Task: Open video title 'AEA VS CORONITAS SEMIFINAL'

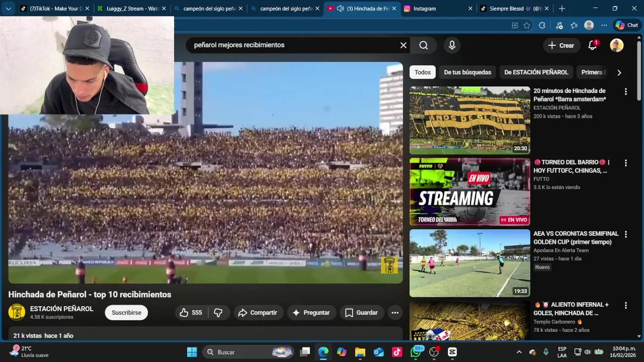Action: coord(576,238)
